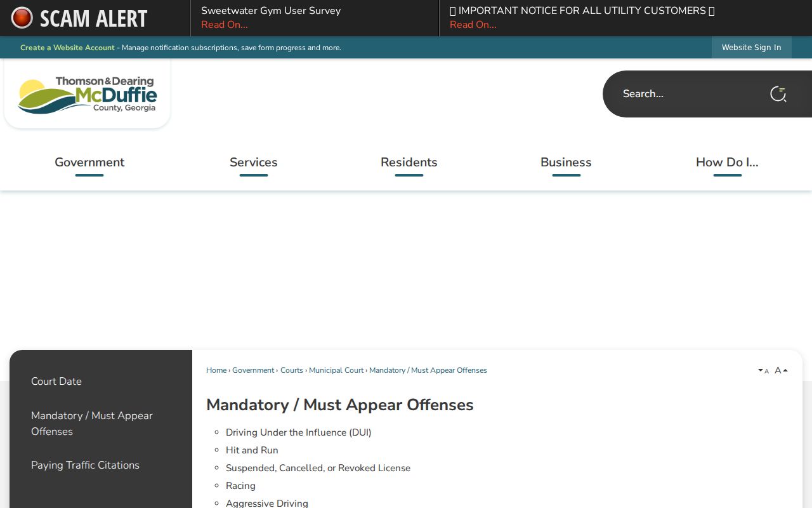The width and height of the screenshot is (812, 508).
Task: Go to the Home breadcrumb
Action: [x=216, y=370]
